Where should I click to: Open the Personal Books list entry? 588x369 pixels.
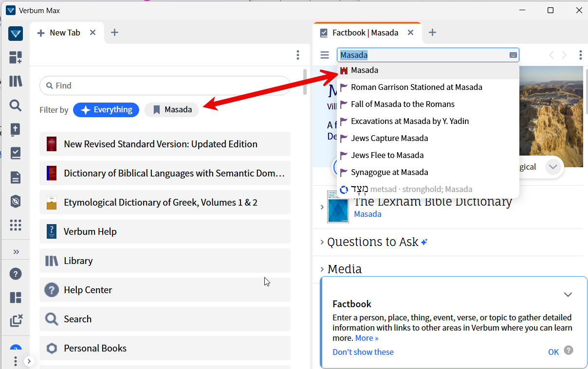point(165,348)
